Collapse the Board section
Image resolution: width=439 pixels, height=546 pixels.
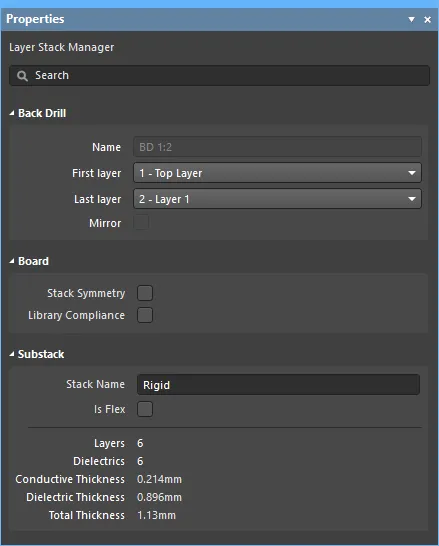coord(12,261)
